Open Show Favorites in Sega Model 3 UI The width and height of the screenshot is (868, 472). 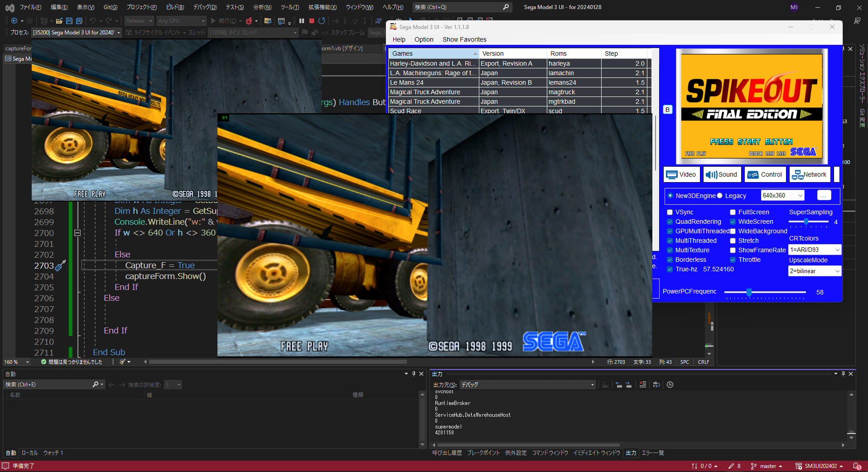464,39
